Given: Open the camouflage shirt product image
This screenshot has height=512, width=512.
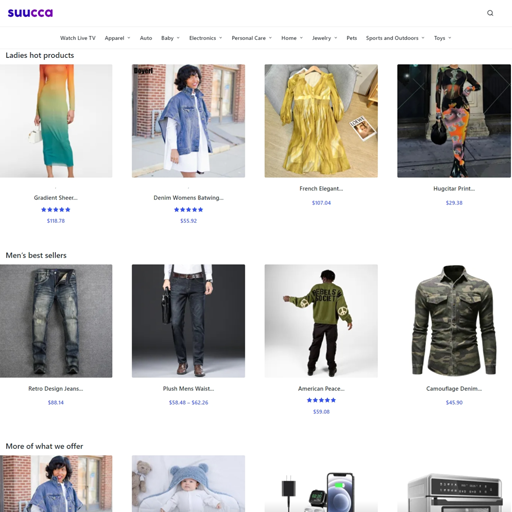Looking at the screenshot, I should [454, 321].
